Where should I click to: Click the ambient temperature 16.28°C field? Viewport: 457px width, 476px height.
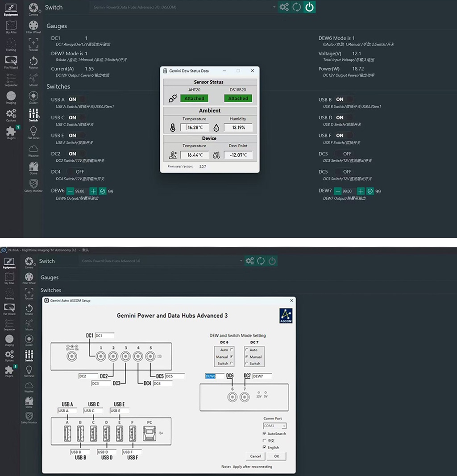point(195,128)
